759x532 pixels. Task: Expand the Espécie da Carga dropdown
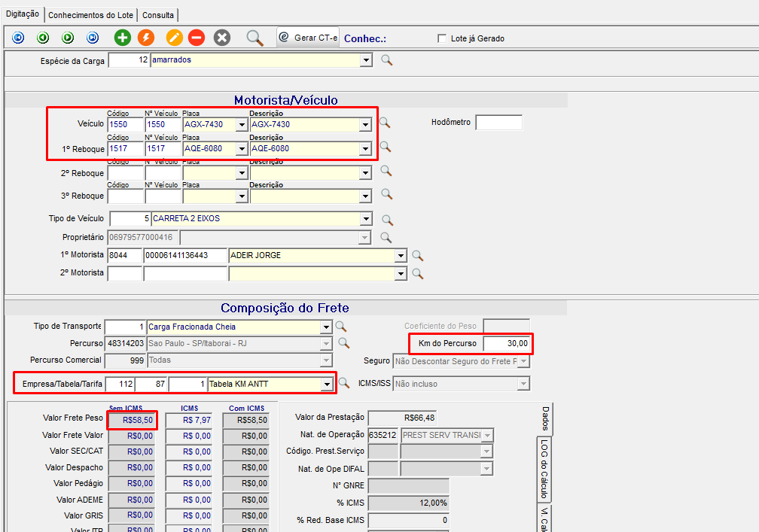(x=366, y=60)
